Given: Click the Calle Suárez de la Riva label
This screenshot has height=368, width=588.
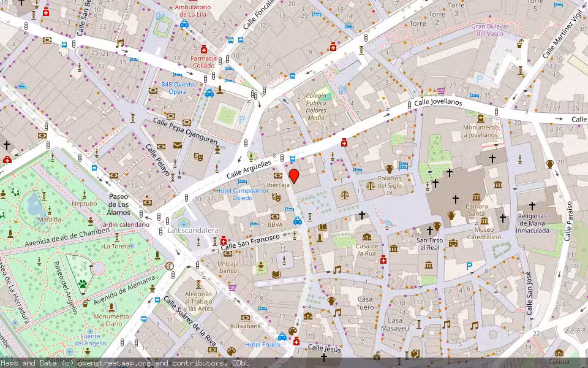Looking at the screenshot, I should (x=190, y=320).
